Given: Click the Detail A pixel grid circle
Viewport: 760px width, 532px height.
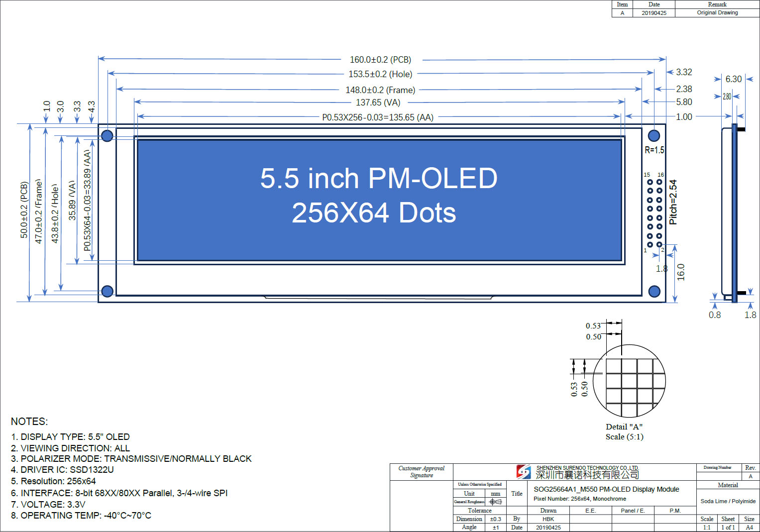Looking at the screenshot, I should 630,381.
